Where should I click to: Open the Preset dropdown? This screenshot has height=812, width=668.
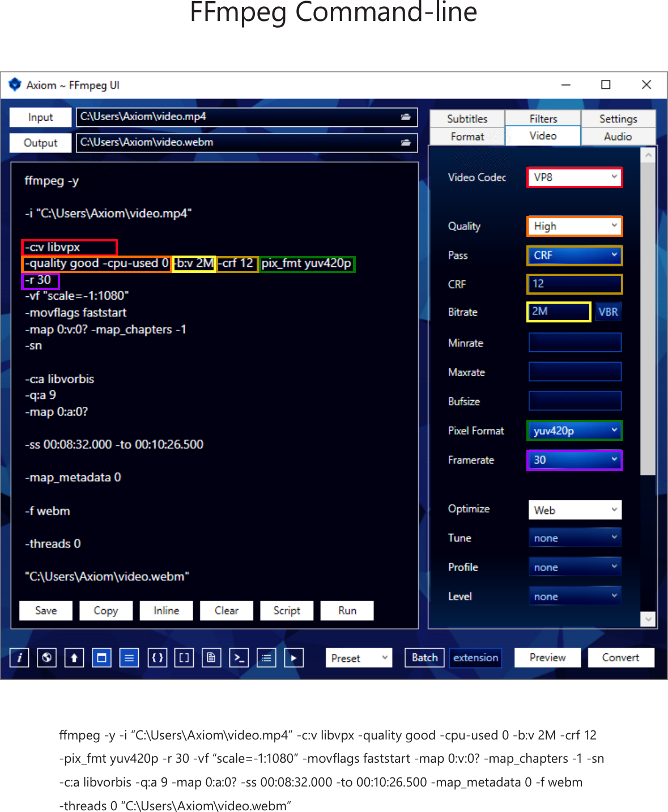click(359, 657)
